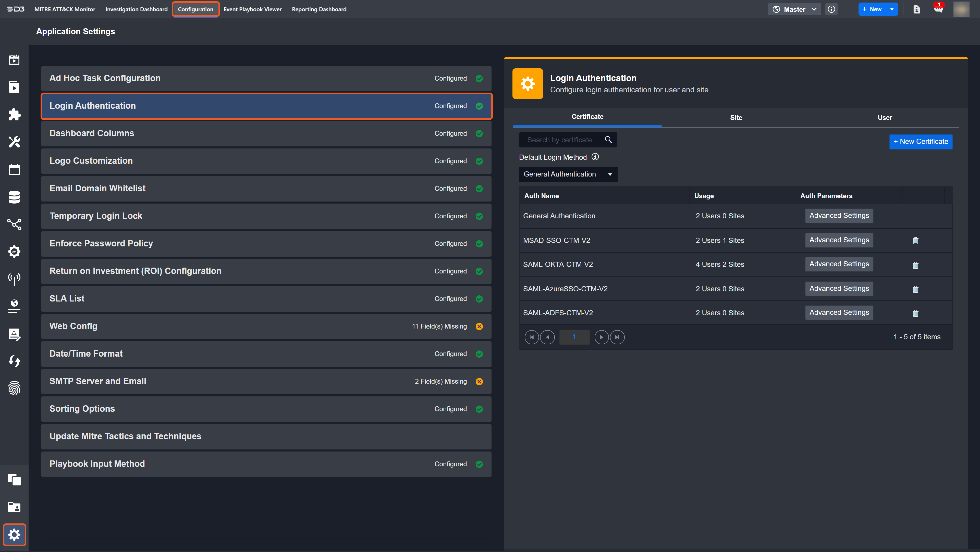Viewport: 980px width, 552px height.
Task: Open Advanced Settings for MSAD-SSO-CTM-V2
Action: 839,240
